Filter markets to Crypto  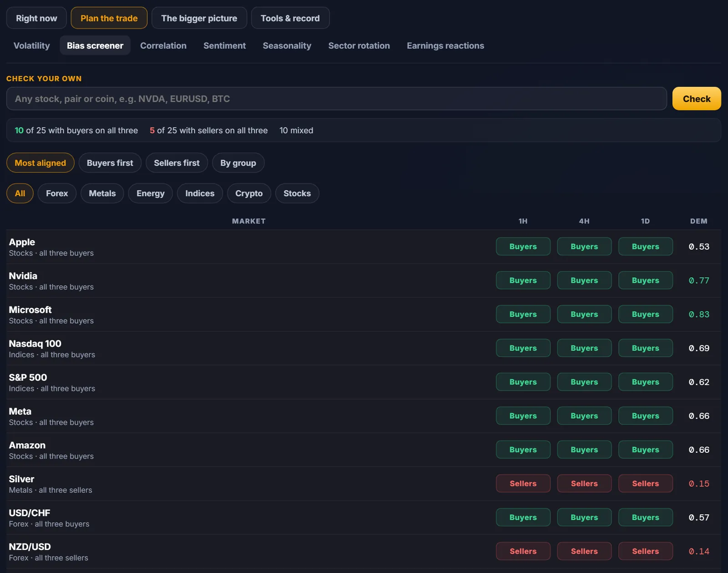click(x=249, y=193)
